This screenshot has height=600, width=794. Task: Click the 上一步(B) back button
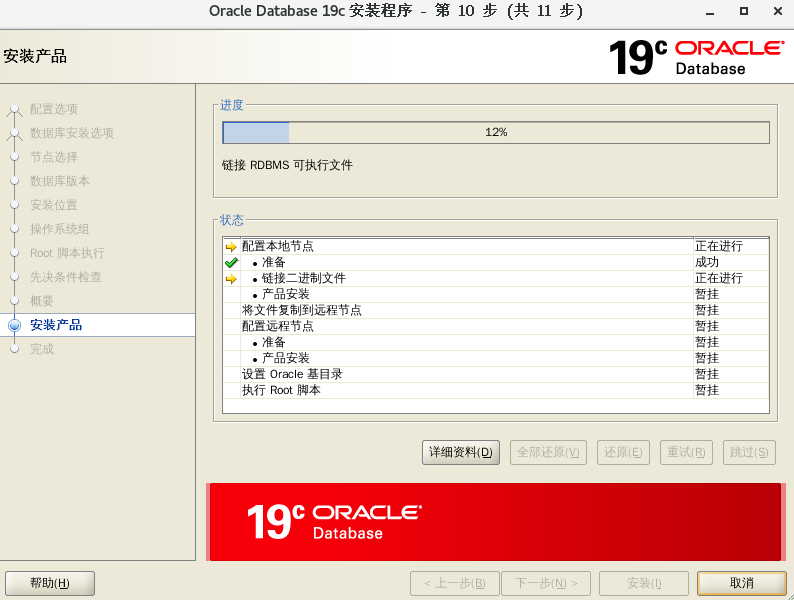(455, 583)
